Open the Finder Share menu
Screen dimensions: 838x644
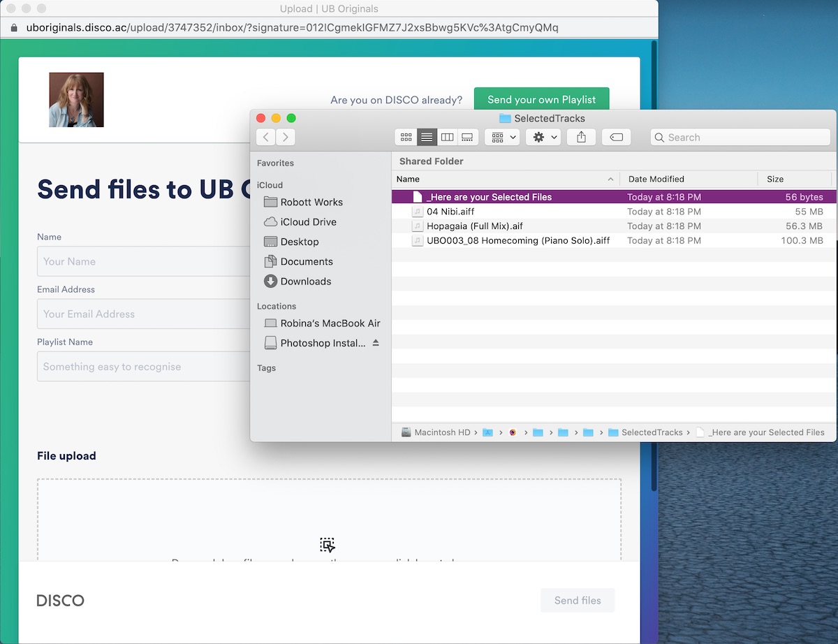(x=581, y=137)
